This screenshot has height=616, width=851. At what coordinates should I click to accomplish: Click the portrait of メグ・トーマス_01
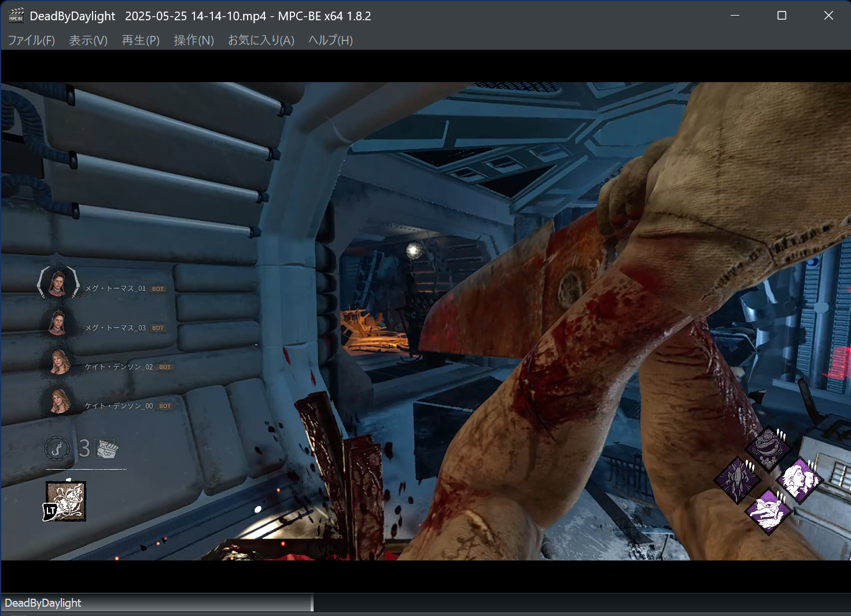coord(58,283)
